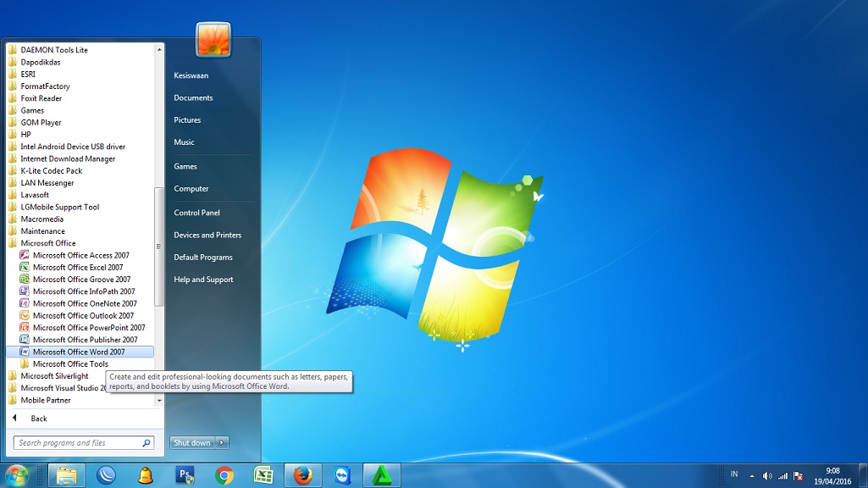Open Control Panel
Screen dimensions: 868x488
(x=196, y=213)
